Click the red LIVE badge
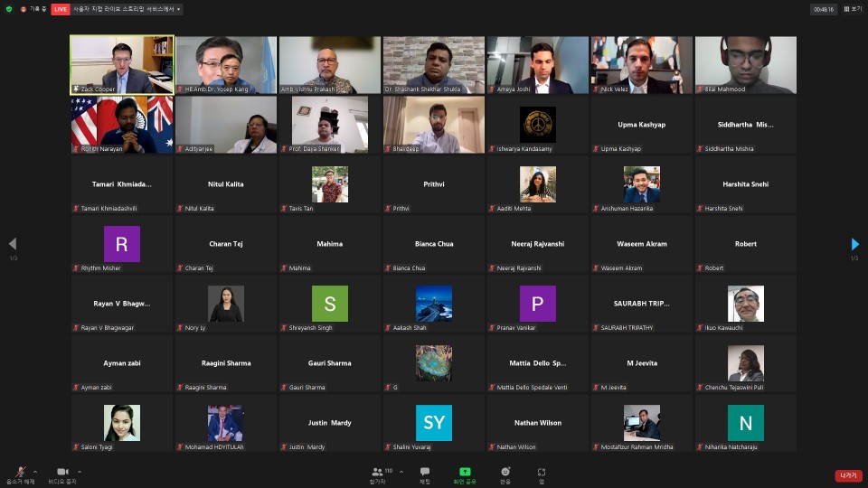Viewport: 868px width, 488px height. [x=61, y=9]
